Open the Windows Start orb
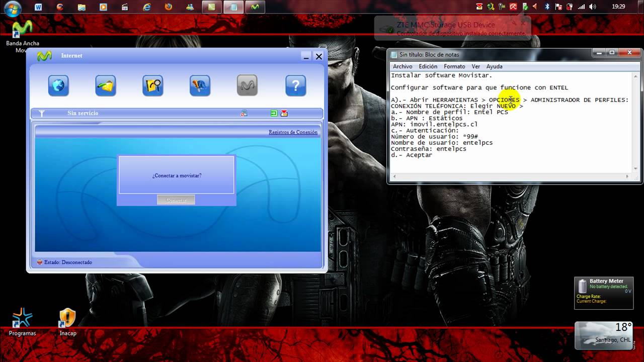 (x=13, y=8)
